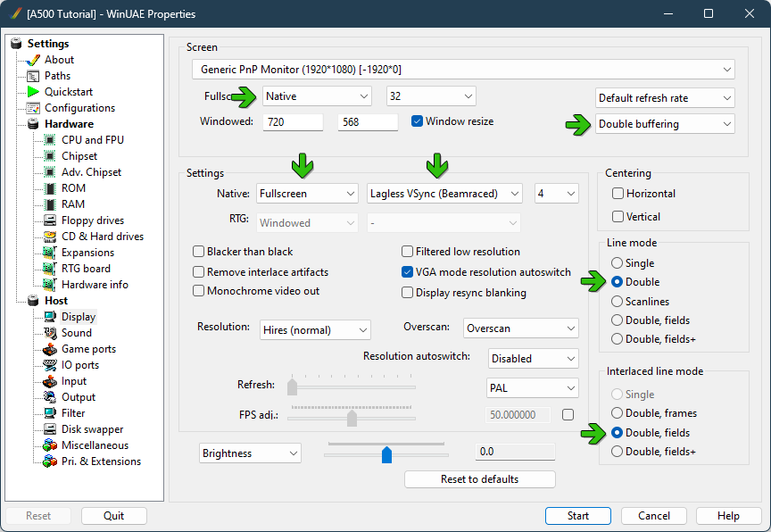Image resolution: width=771 pixels, height=532 pixels.
Task: Open the Double buffering dropdown
Action: 665,124
